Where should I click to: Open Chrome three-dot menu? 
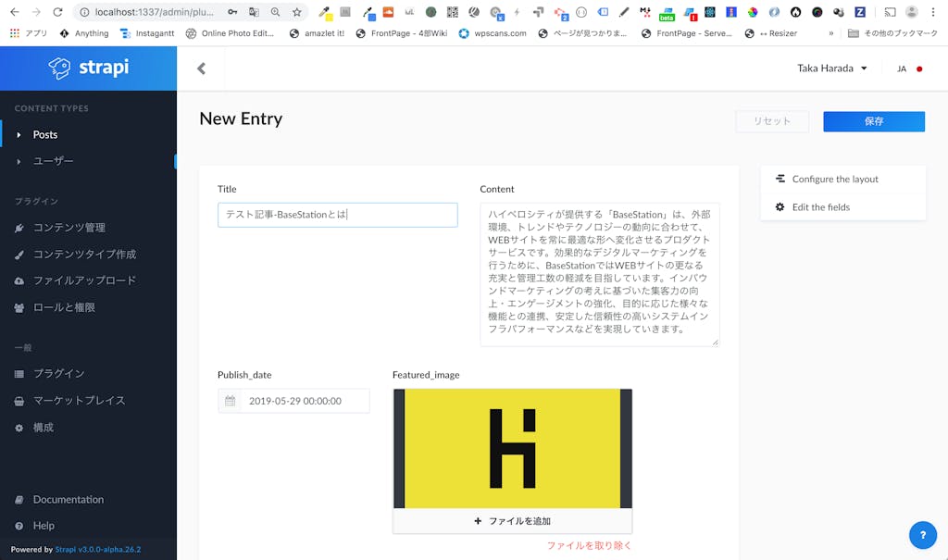pos(933,12)
